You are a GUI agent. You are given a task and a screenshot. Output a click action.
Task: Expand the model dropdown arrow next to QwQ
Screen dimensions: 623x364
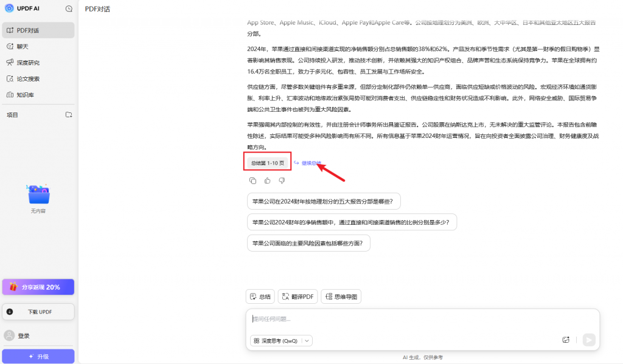click(307, 341)
